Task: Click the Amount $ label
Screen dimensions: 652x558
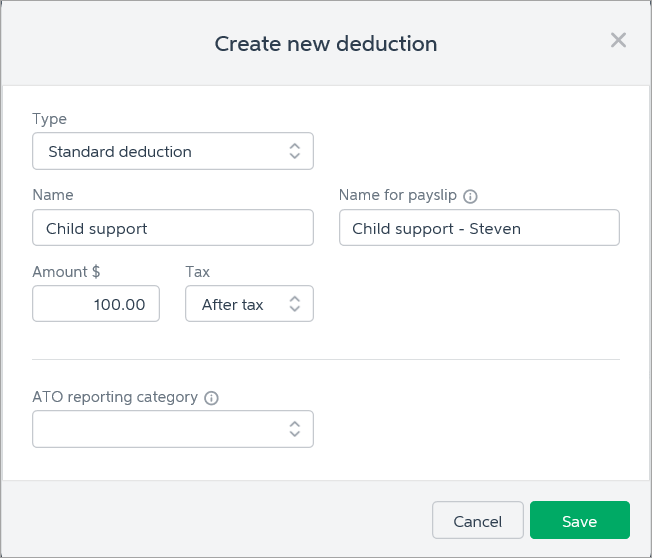Action: pos(66,272)
